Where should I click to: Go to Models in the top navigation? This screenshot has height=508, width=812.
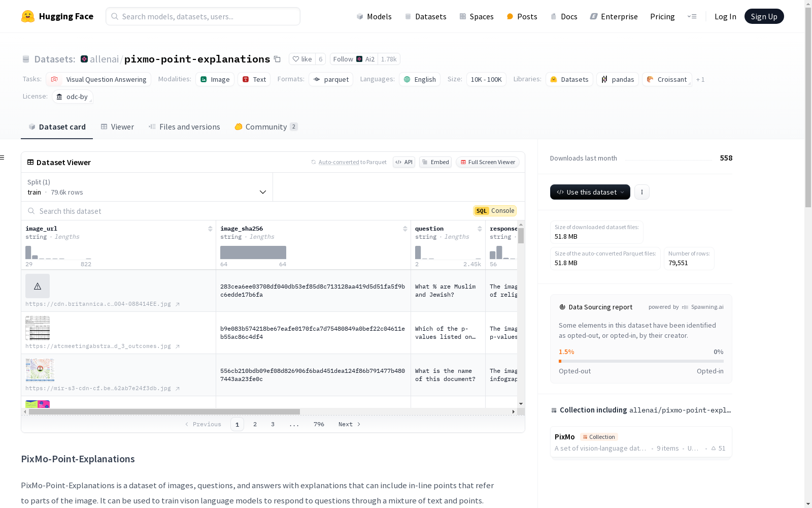click(x=374, y=16)
